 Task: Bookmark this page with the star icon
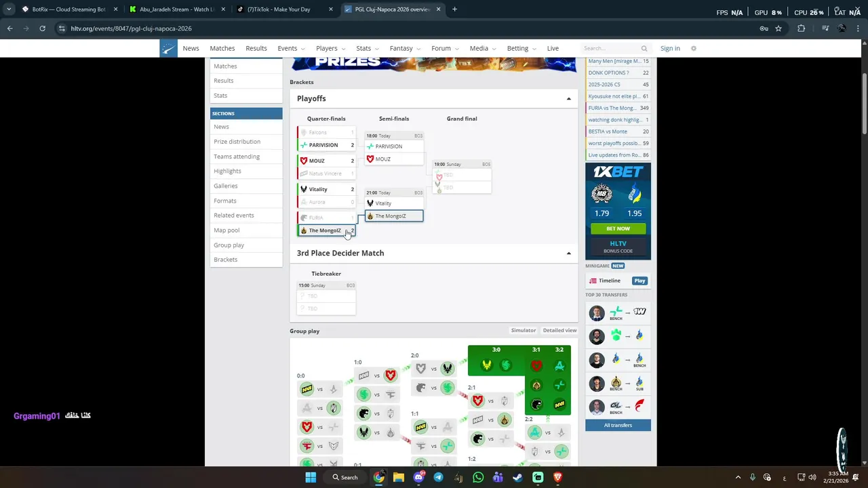[x=778, y=28]
